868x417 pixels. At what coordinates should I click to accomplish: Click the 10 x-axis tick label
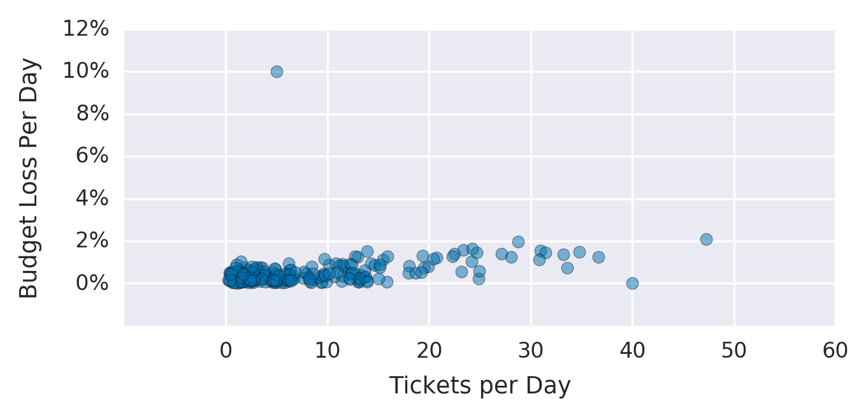tap(328, 350)
